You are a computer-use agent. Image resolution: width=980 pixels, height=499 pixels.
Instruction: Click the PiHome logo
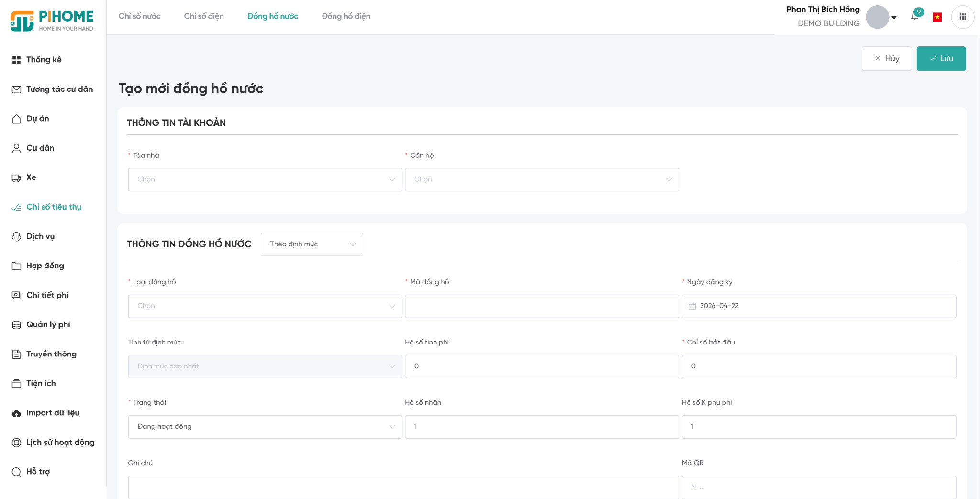pyautogui.click(x=52, y=21)
